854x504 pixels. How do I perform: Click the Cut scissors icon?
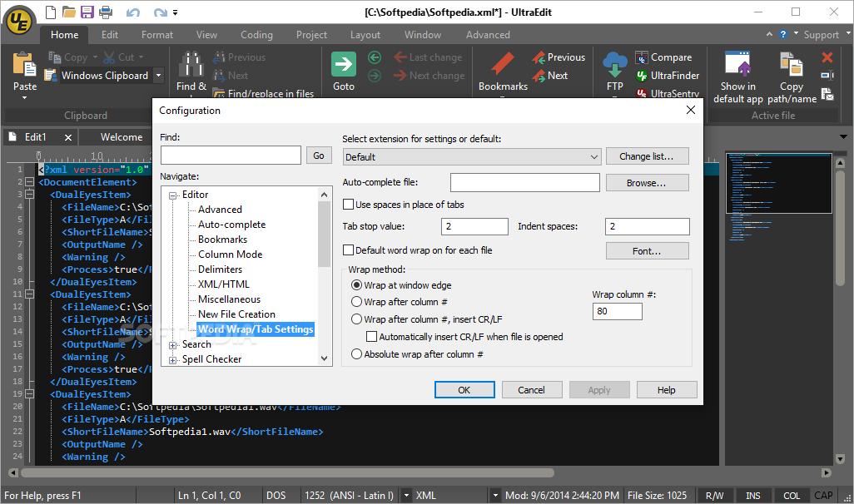[109, 57]
